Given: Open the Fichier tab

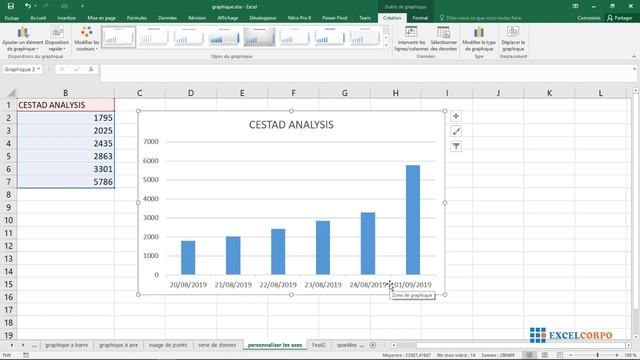Looking at the screenshot, I should point(11,18).
